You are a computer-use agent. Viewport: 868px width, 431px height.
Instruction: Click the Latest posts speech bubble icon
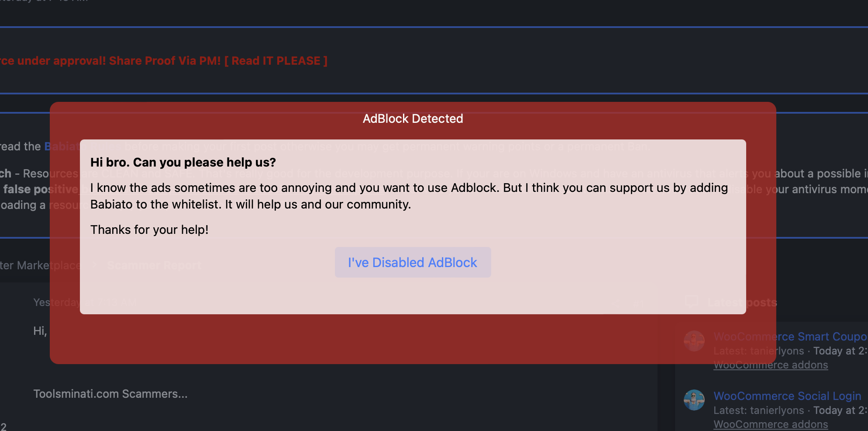692,302
